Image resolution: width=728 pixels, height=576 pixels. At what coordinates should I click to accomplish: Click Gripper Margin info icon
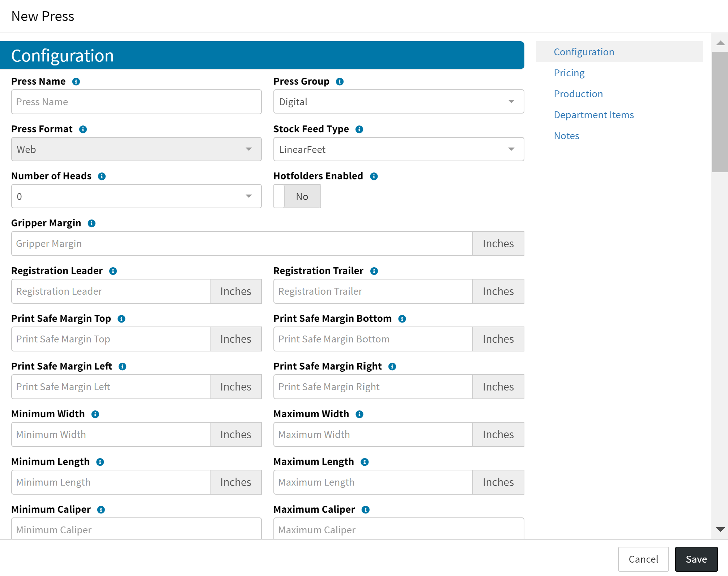click(91, 223)
